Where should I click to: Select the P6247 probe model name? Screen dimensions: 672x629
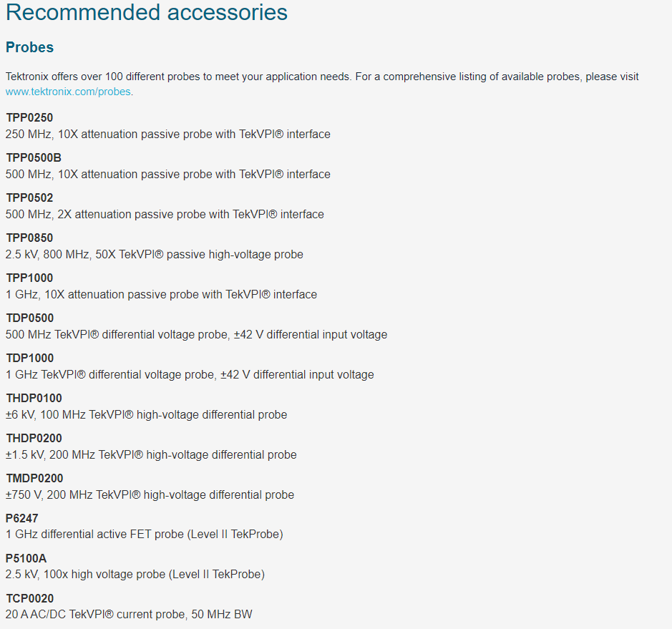click(22, 518)
